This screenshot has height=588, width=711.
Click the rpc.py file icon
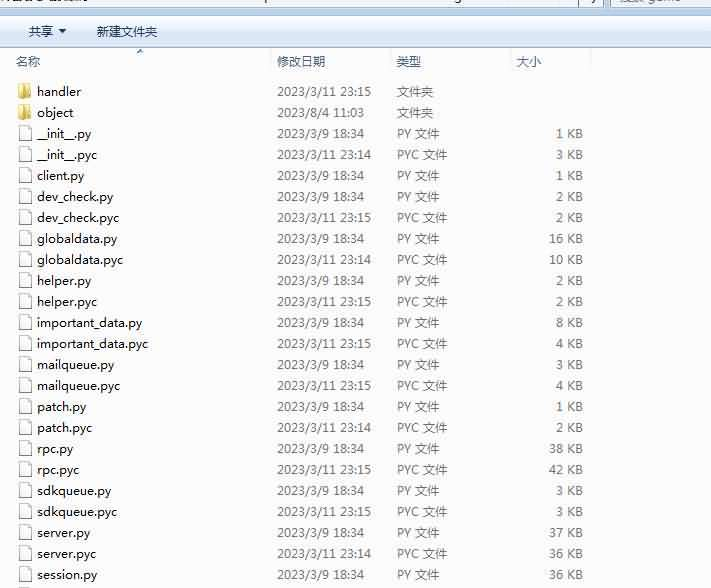click(26, 449)
